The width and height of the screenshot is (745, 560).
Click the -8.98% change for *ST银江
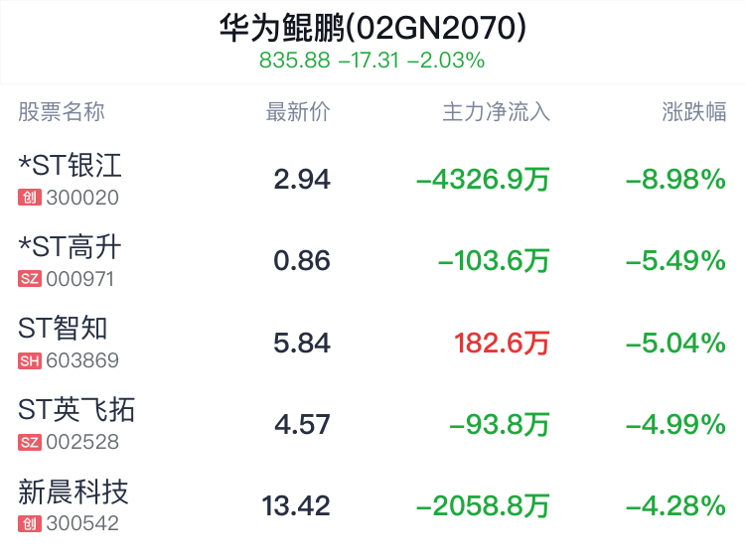675,180
